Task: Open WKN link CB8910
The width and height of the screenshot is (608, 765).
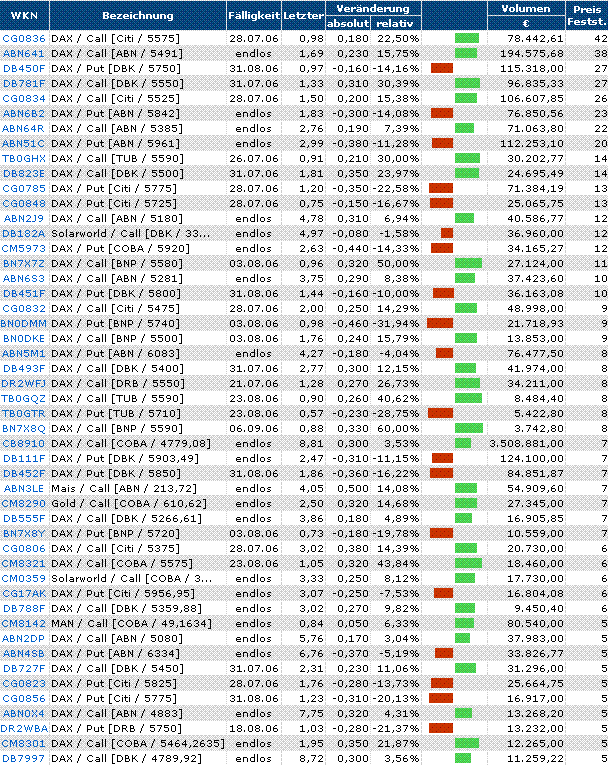Action: [x=24, y=443]
